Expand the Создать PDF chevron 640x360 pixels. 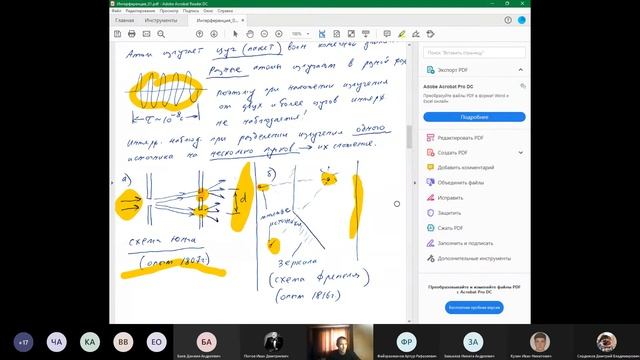click(x=520, y=153)
